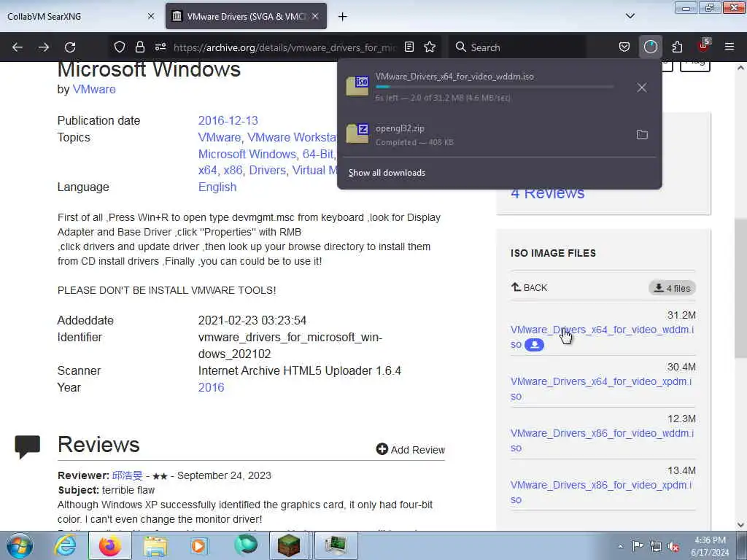747x560 pixels.
Task: Open a new tab with plus button
Action: pyautogui.click(x=343, y=17)
